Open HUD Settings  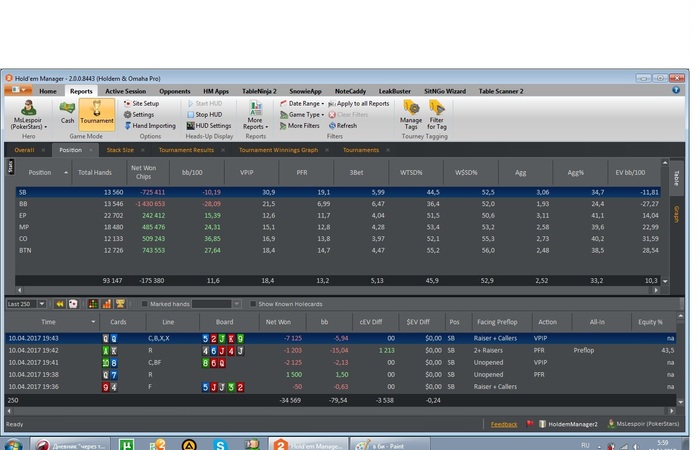(x=208, y=125)
